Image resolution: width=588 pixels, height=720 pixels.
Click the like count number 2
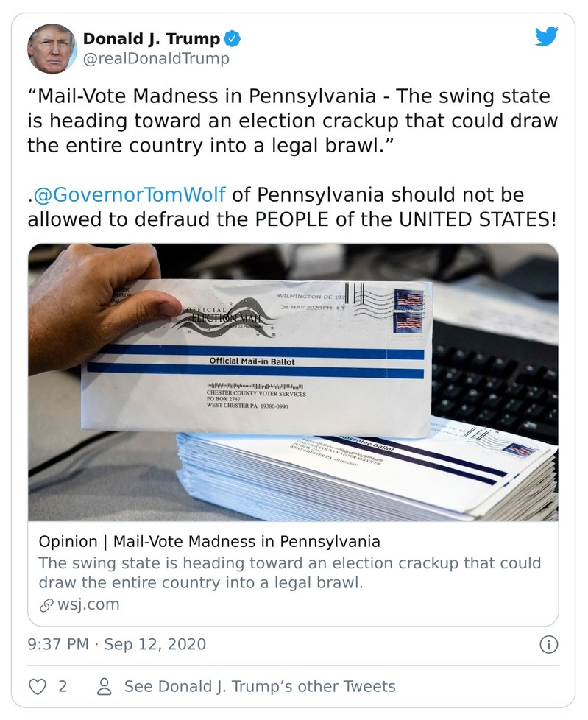pyautogui.click(x=63, y=686)
